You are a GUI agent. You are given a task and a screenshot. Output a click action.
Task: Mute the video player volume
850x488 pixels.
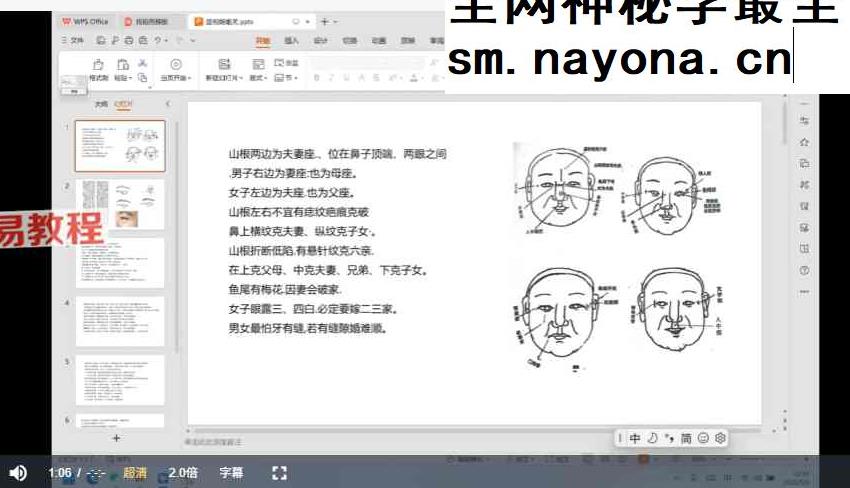coord(18,473)
